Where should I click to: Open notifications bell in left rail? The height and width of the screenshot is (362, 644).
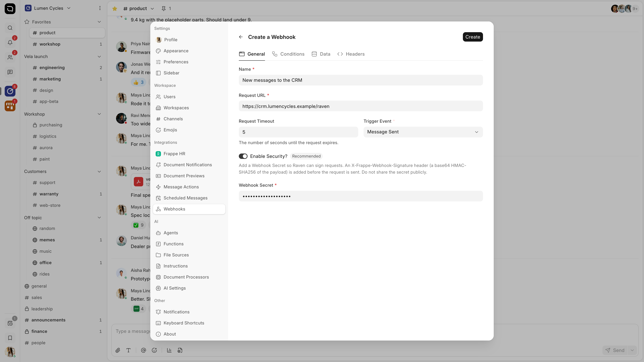pos(10,42)
